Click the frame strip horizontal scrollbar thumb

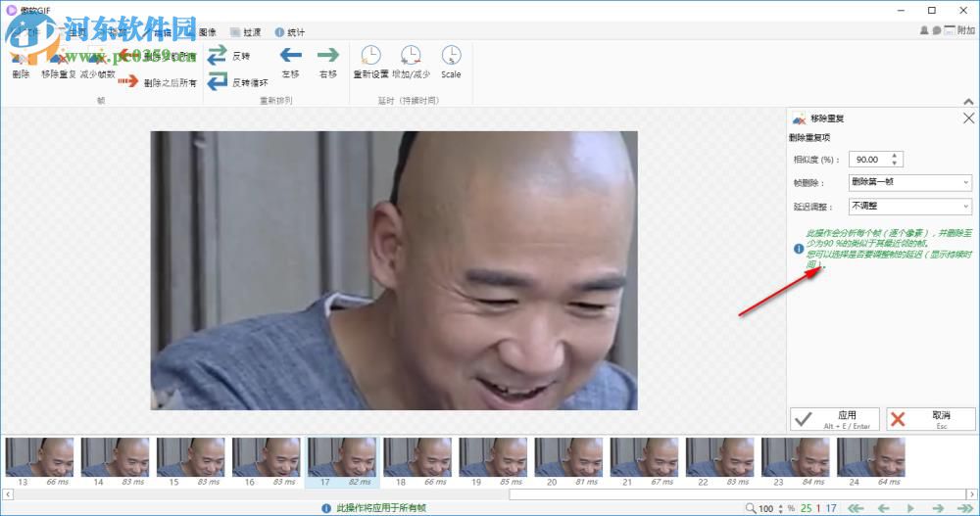738,494
